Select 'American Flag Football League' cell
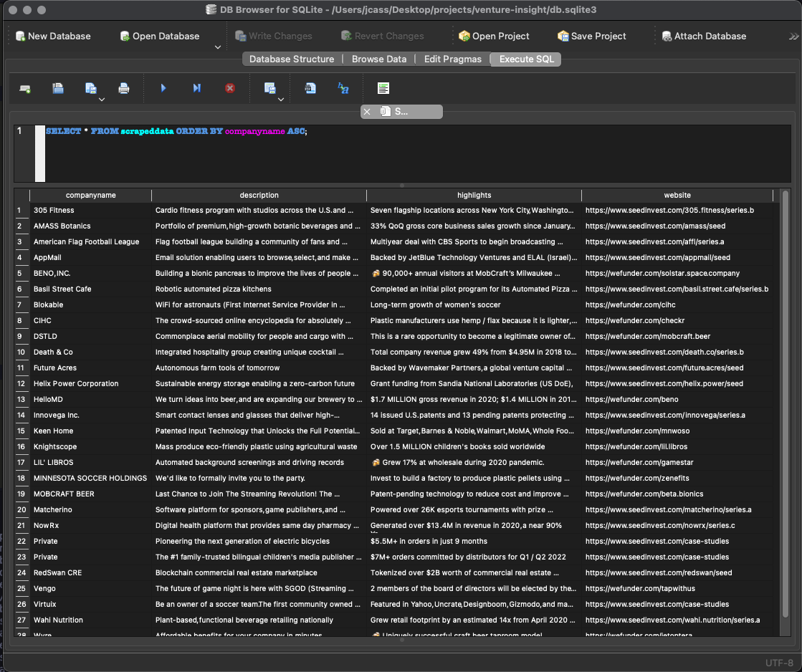 pyautogui.click(x=90, y=242)
